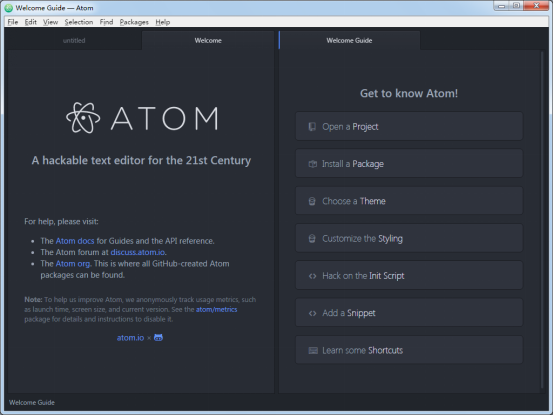Viewport: 553px width, 415px height.
Task: Open the Atom docs link
Action: (75, 241)
